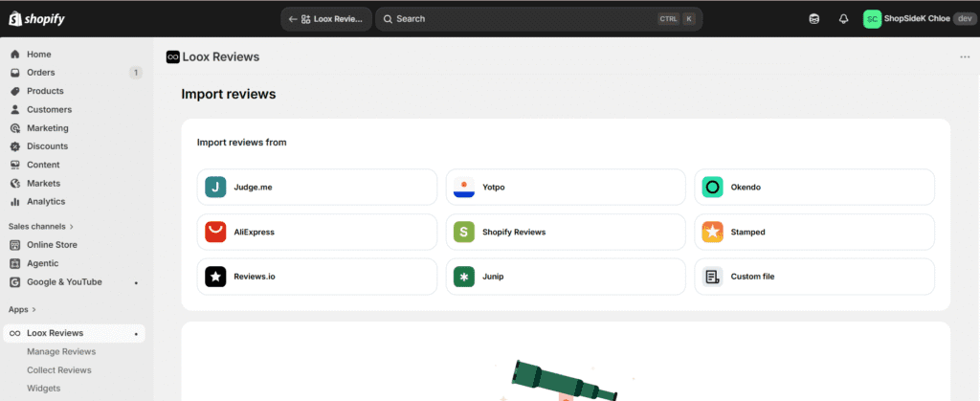The height and width of the screenshot is (401, 980).
Task: Click the top Search field
Action: click(539, 19)
